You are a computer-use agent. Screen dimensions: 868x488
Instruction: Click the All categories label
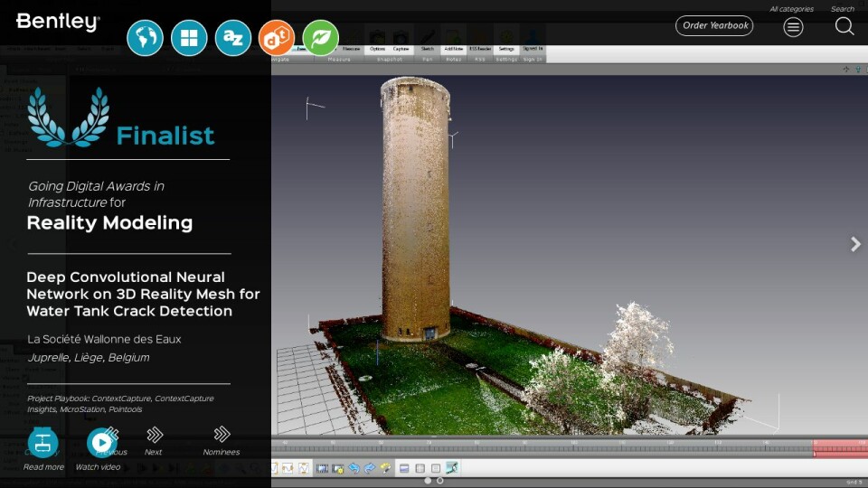(x=791, y=9)
